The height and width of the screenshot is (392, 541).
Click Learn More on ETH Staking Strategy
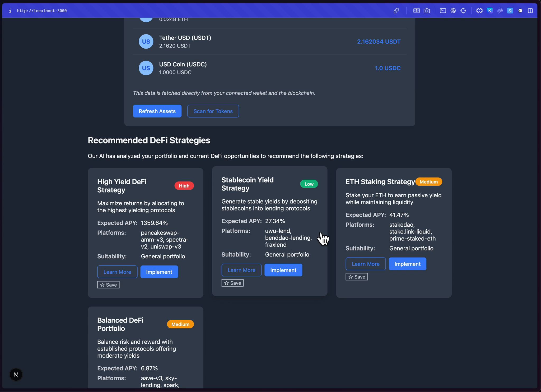coord(365,264)
